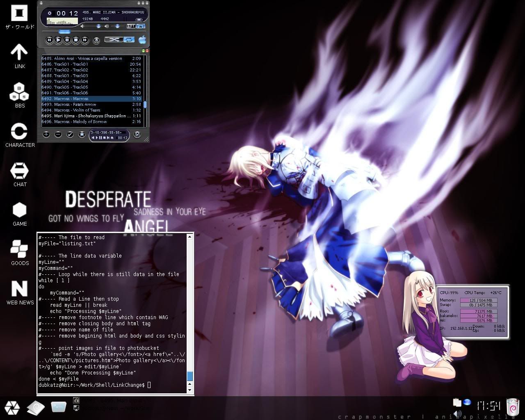Select track 6496 Macross - Melody of Sorrow
Image resolution: width=525 pixels, height=420 pixels.
coord(91,122)
